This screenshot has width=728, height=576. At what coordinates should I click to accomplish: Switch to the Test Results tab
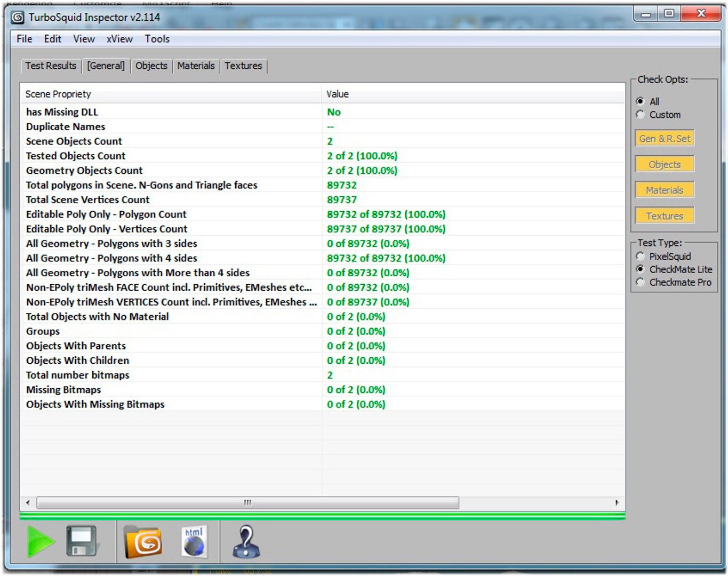(x=51, y=66)
